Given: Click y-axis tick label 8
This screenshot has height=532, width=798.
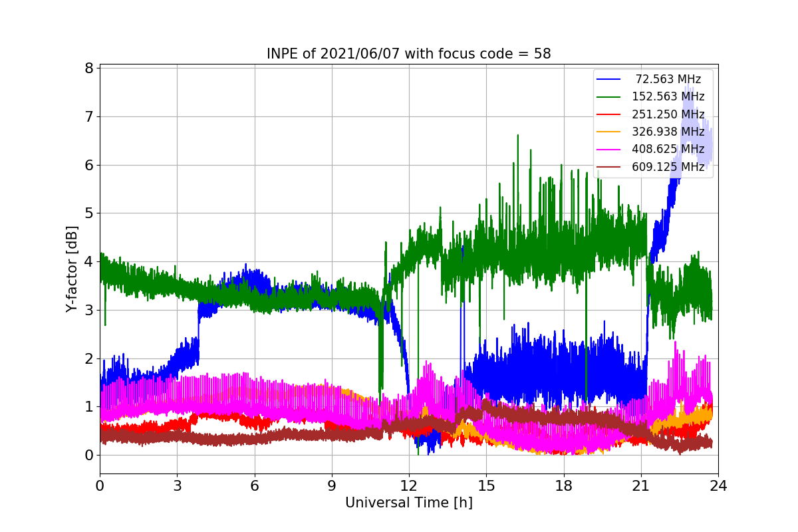Looking at the screenshot, I should pyautogui.click(x=89, y=68).
